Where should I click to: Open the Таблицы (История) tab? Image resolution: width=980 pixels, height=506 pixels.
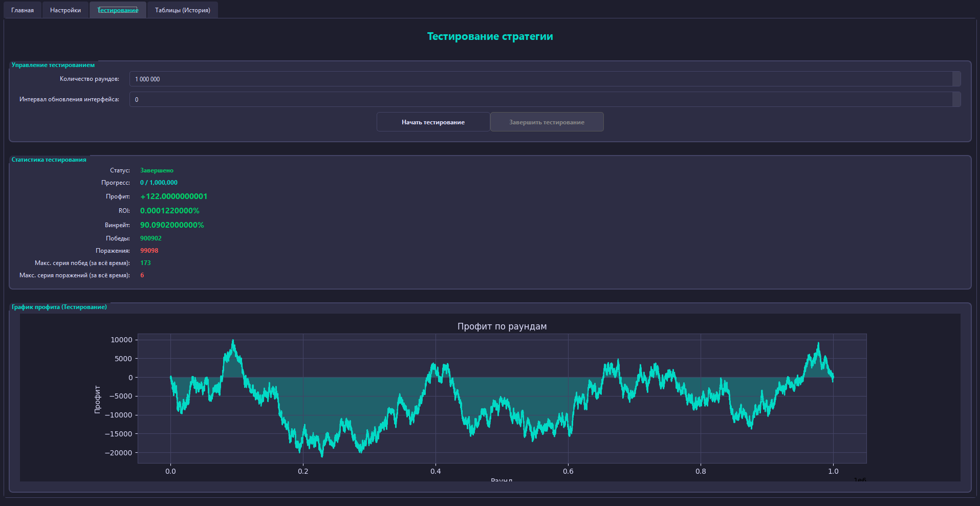tap(183, 10)
